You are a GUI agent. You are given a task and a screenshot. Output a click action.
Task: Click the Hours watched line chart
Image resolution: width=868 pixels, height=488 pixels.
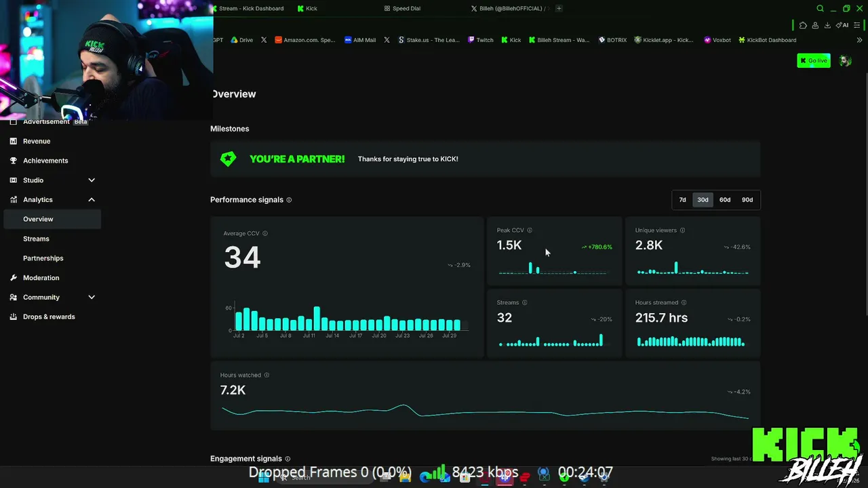coord(485,411)
